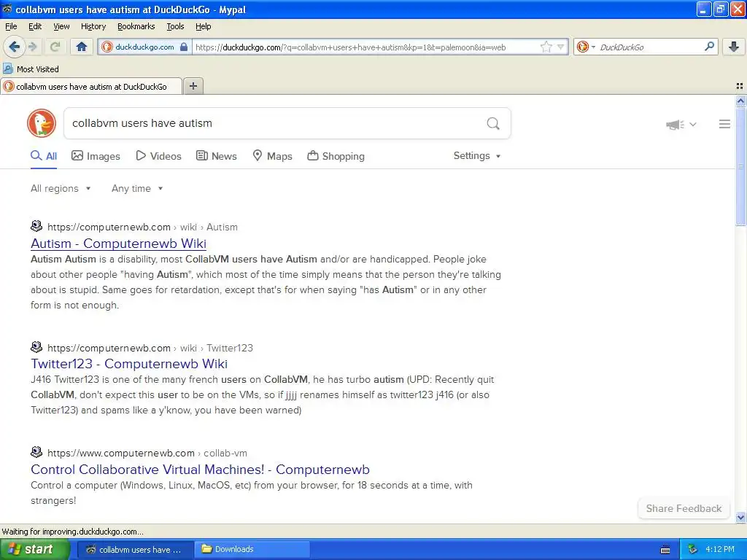Open the Bookmarks menu
The width and height of the screenshot is (747, 560).
tap(136, 27)
